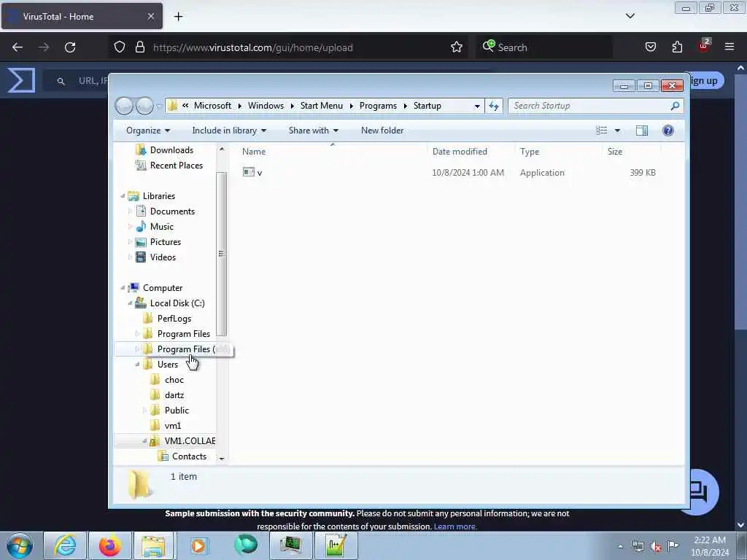Open Explorer help question mark icon

coord(668,131)
